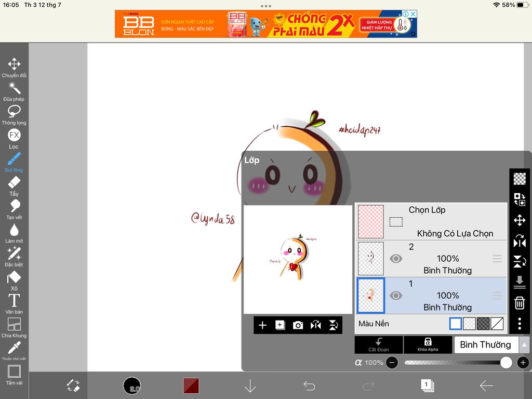Grab reorder handle of layer 1
532x399 pixels.
coord(497,296)
